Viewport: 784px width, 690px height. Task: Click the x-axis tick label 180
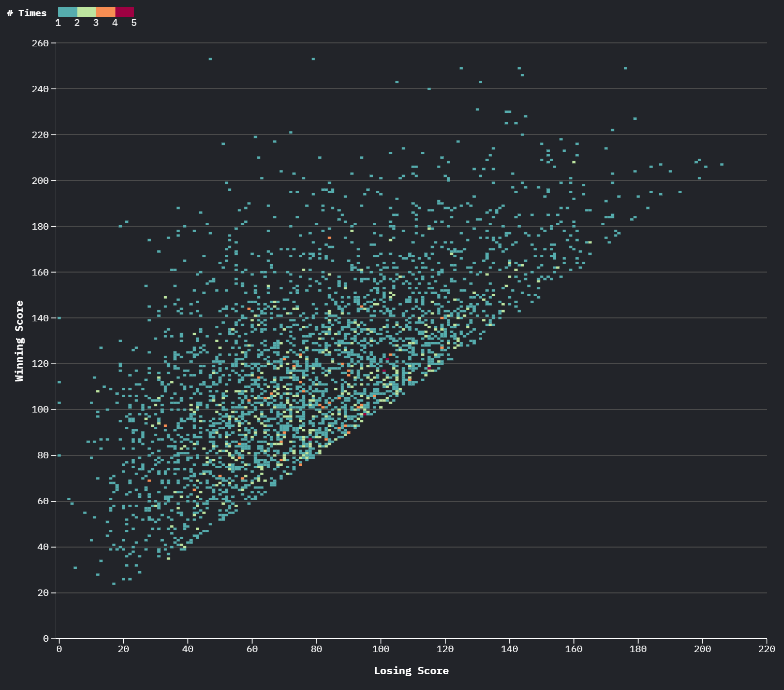[638, 649]
